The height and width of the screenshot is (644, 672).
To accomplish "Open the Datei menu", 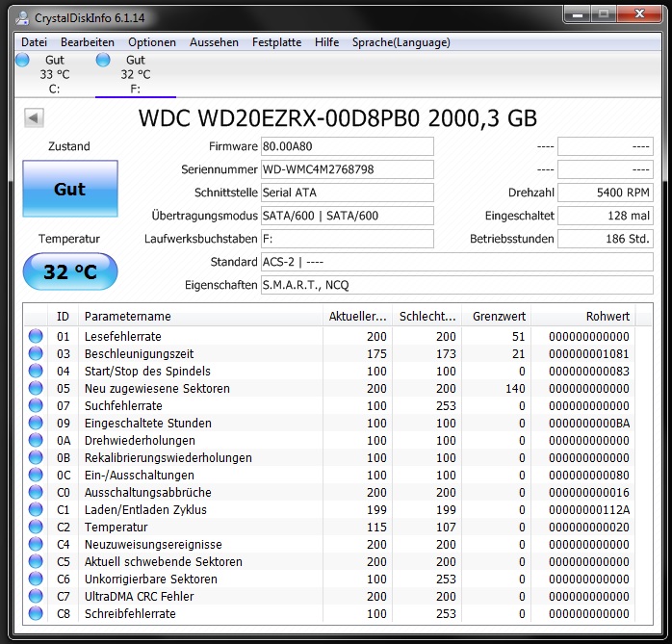I will click(x=34, y=42).
